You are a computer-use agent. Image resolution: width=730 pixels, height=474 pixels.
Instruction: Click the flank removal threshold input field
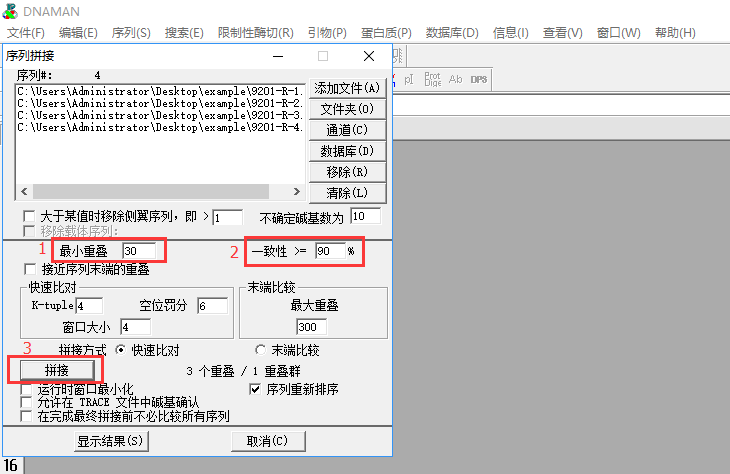(227, 217)
